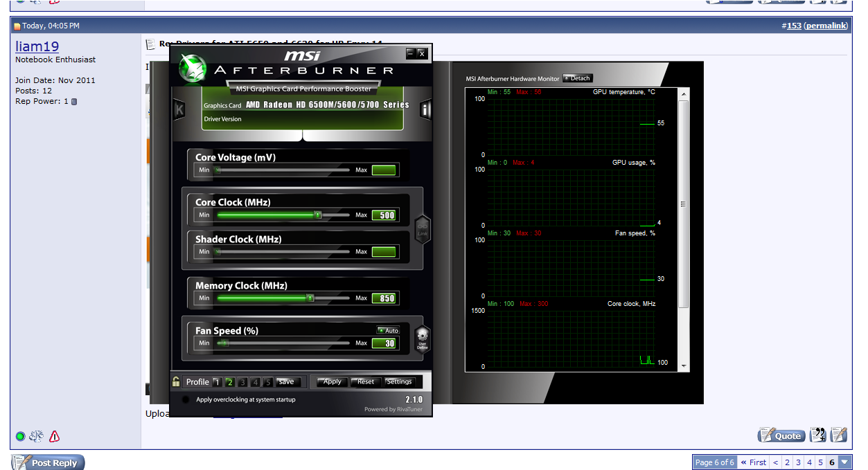The image size is (868, 470).
Task: Click the report post warning triangle icon
Action: (x=54, y=436)
